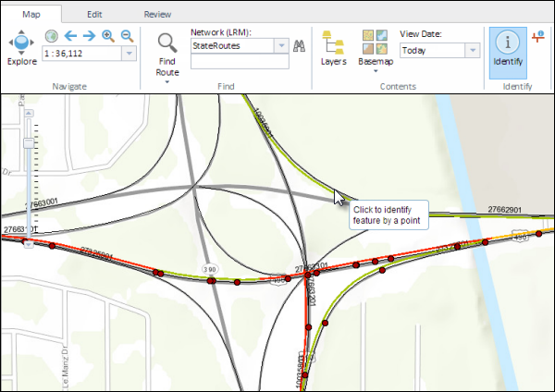
Task: Click the route ID input field
Action: pos(240,62)
